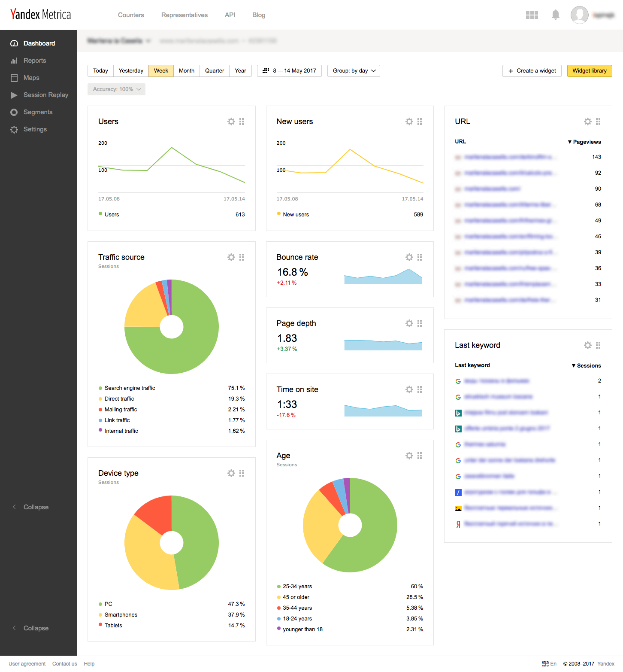The image size is (623, 672).
Task: Open the Reports bar chart icon
Action: pos(14,61)
